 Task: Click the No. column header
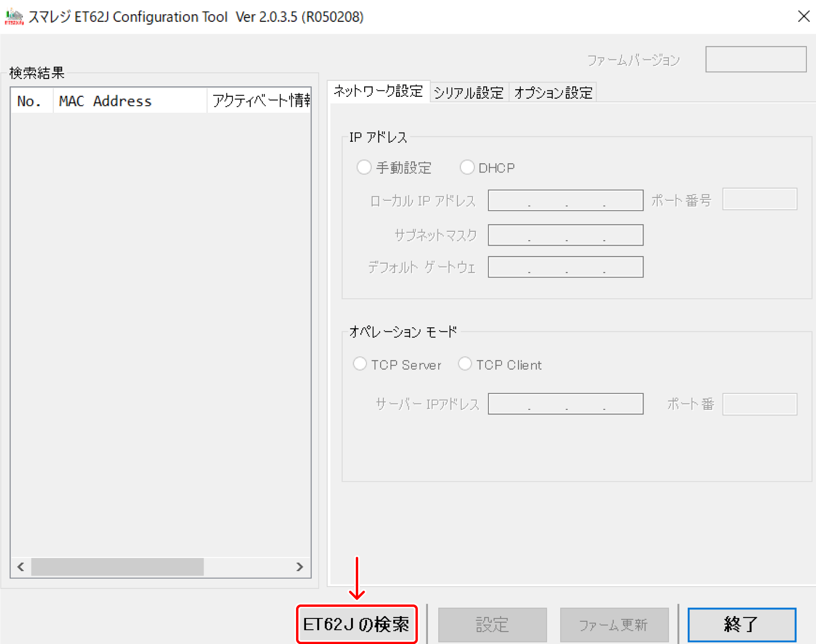[x=32, y=101]
